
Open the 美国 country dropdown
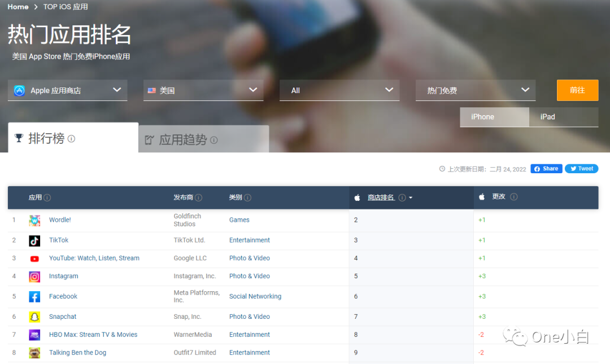203,90
